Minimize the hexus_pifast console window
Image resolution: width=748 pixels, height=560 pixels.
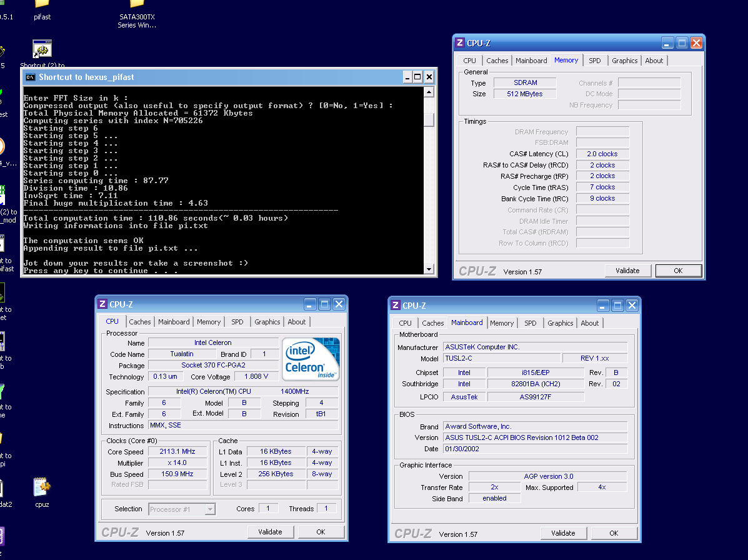pos(407,77)
